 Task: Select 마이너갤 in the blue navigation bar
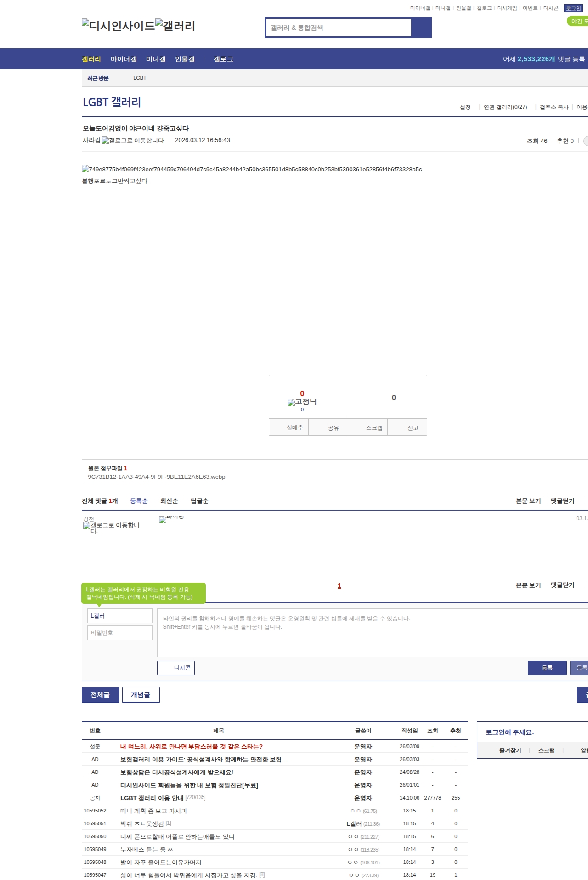point(123,59)
